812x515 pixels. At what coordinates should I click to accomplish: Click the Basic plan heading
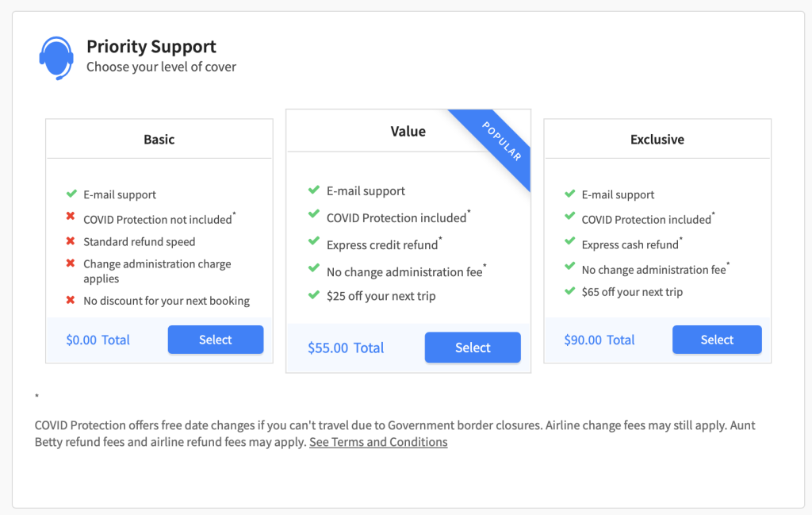(x=159, y=140)
